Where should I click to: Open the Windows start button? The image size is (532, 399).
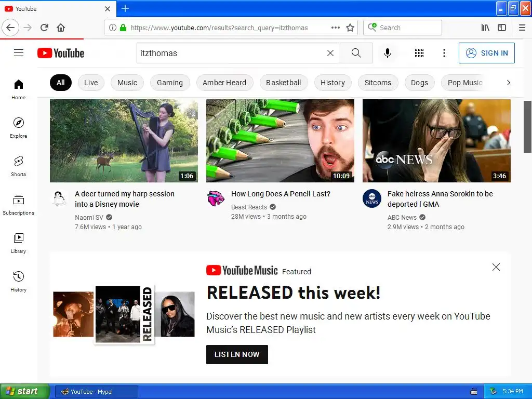pos(25,391)
